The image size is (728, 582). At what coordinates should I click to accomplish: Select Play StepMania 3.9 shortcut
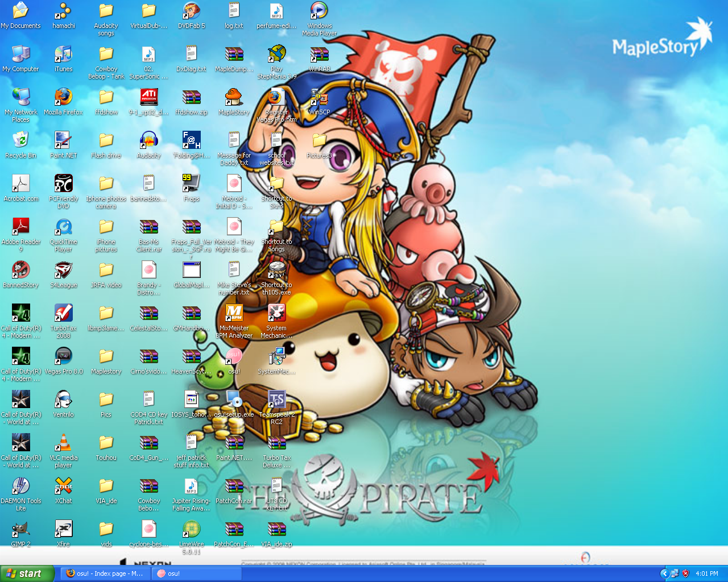tap(276, 54)
